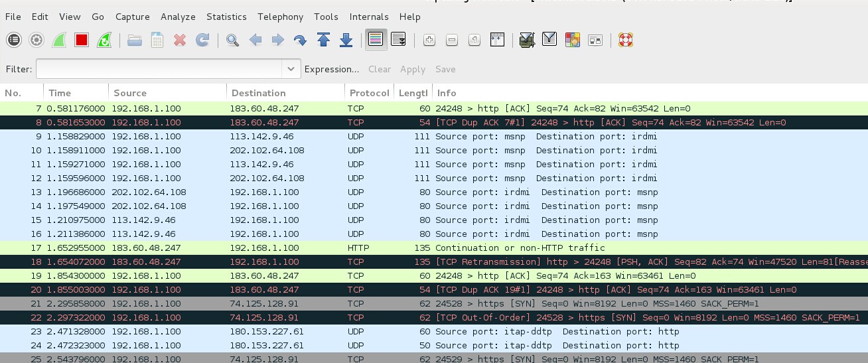Go forward in packet history
Image resolution: width=868 pixels, height=363 pixels.
[x=278, y=40]
